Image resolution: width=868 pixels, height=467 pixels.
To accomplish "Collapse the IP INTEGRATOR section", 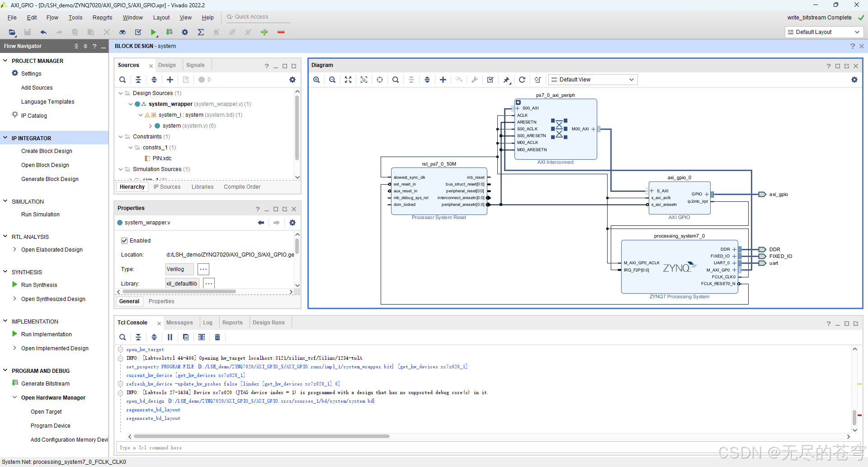I will point(5,138).
